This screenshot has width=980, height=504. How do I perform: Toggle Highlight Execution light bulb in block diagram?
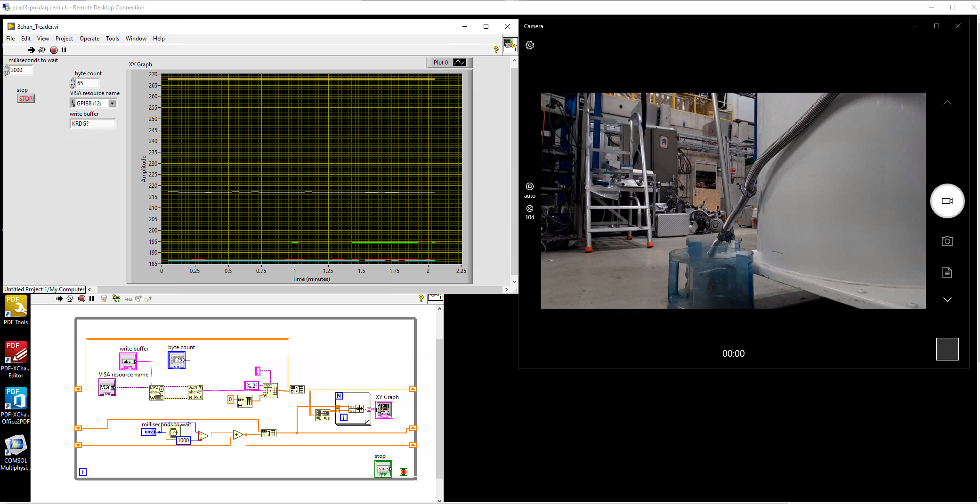pyautogui.click(x=104, y=298)
